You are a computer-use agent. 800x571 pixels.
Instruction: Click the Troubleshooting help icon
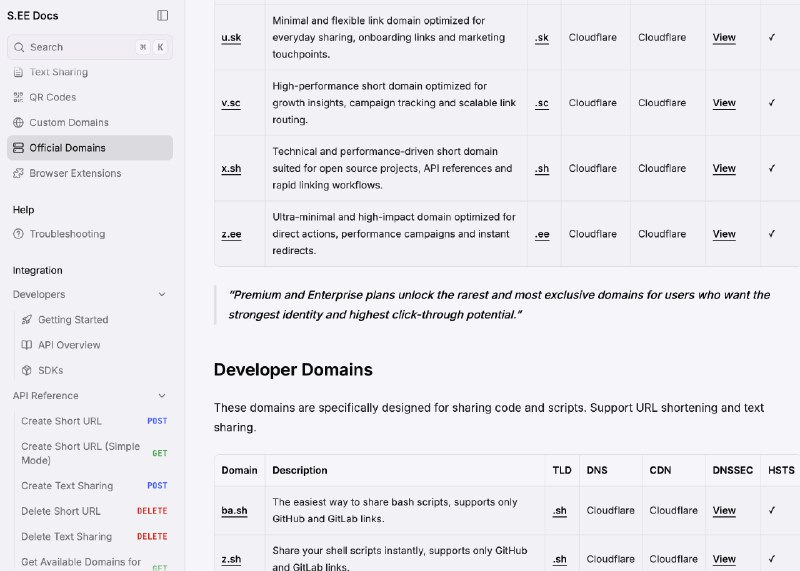pyautogui.click(x=19, y=234)
